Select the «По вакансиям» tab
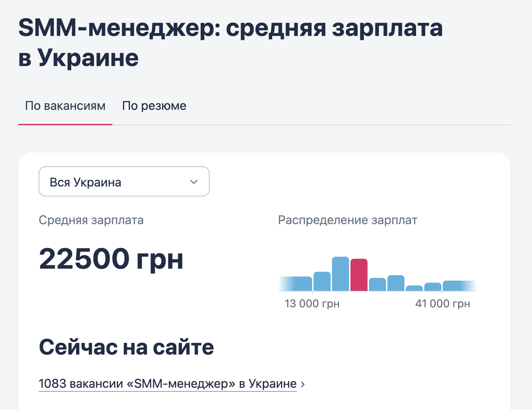Viewport: 532px width, 410px height. click(65, 106)
